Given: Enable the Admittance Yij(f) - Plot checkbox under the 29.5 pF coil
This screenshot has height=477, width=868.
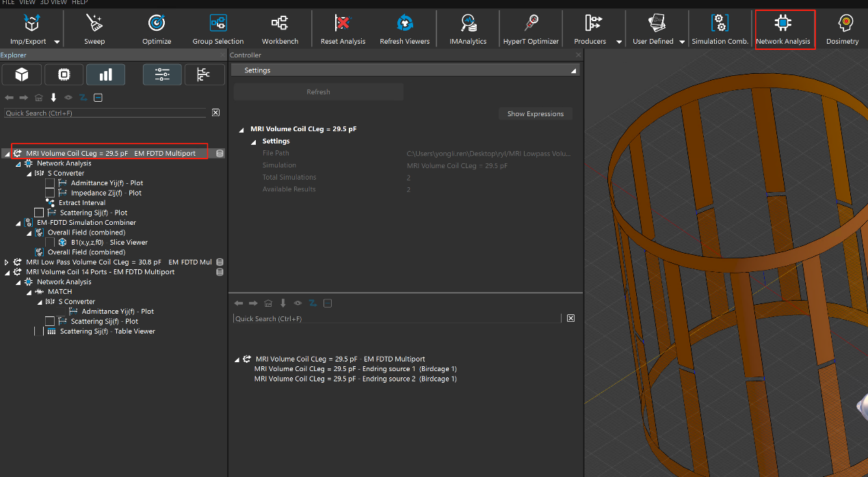Looking at the screenshot, I should pos(50,183).
